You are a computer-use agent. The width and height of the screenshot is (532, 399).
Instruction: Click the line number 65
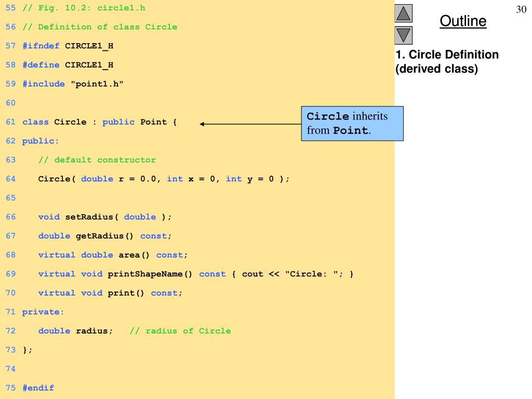10,198
